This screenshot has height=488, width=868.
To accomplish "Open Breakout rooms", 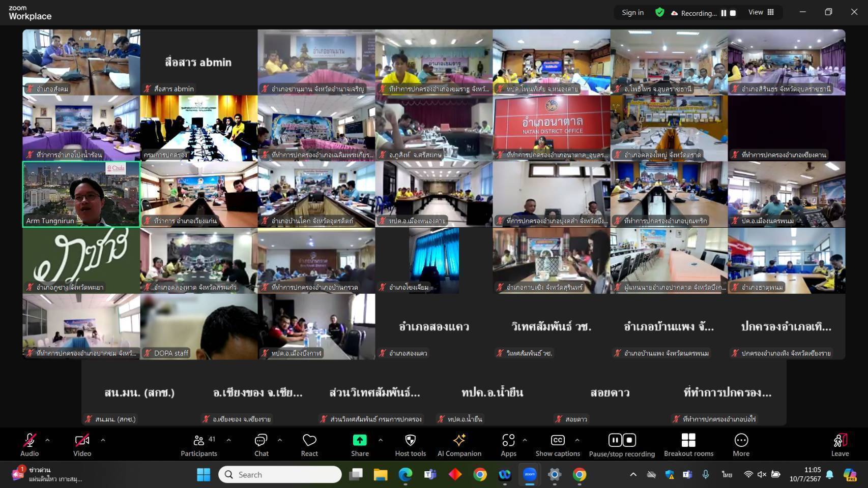I will 688,445.
